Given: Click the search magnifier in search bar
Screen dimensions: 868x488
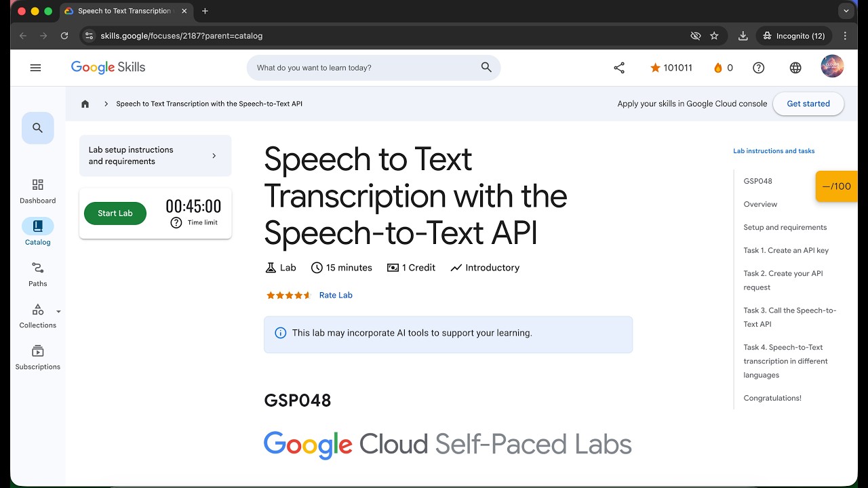Looking at the screenshot, I should (486, 67).
